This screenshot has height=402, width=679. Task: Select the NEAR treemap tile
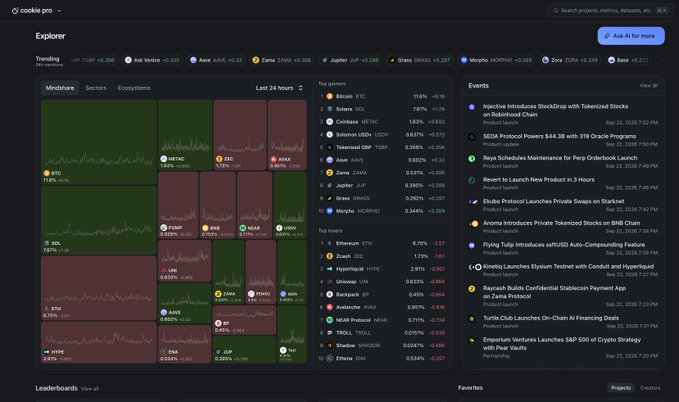click(x=255, y=205)
